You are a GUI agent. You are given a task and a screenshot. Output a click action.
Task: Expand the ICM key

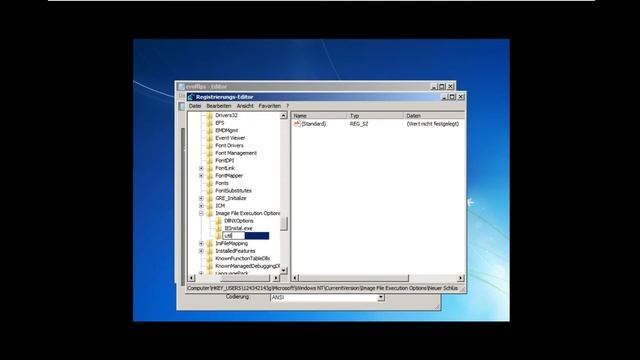click(x=201, y=206)
